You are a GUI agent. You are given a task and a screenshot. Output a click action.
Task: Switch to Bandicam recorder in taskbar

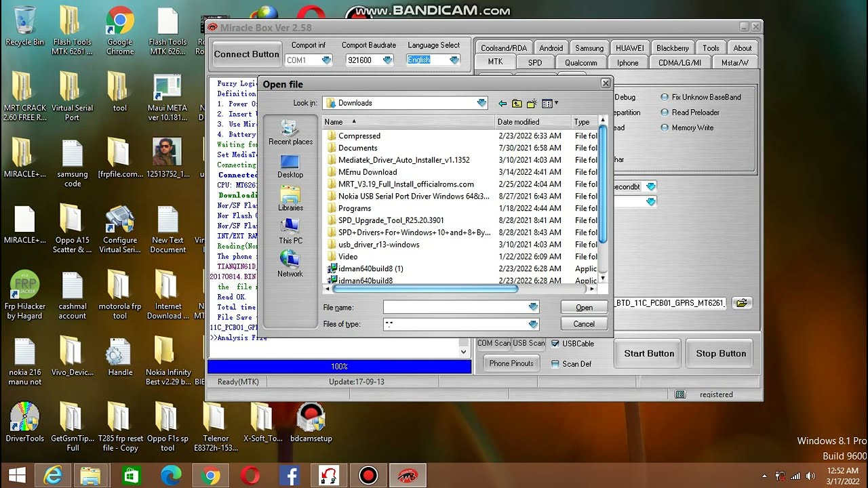point(368,476)
